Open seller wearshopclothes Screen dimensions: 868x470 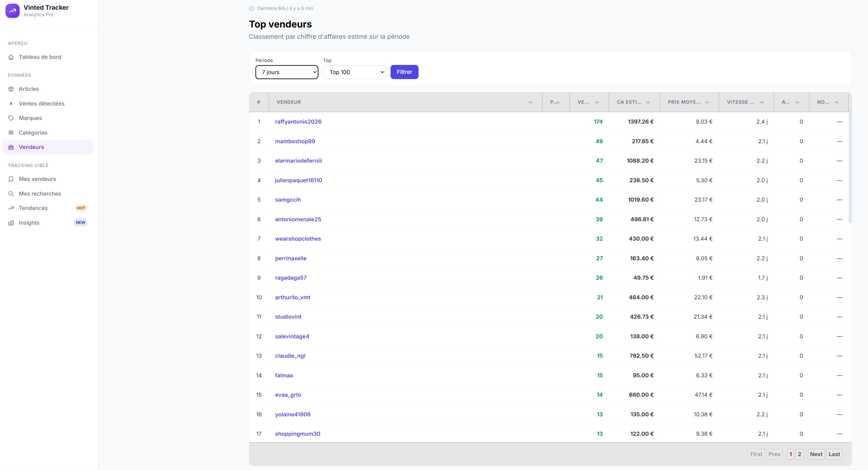pyautogui.click(x=298, y=239)
